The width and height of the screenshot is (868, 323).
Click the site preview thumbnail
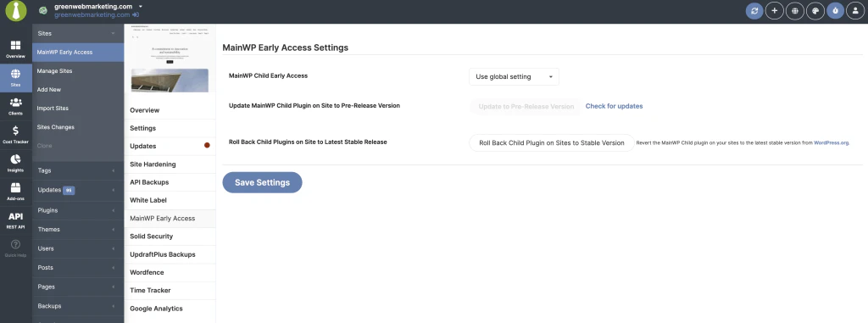(170, 58)
